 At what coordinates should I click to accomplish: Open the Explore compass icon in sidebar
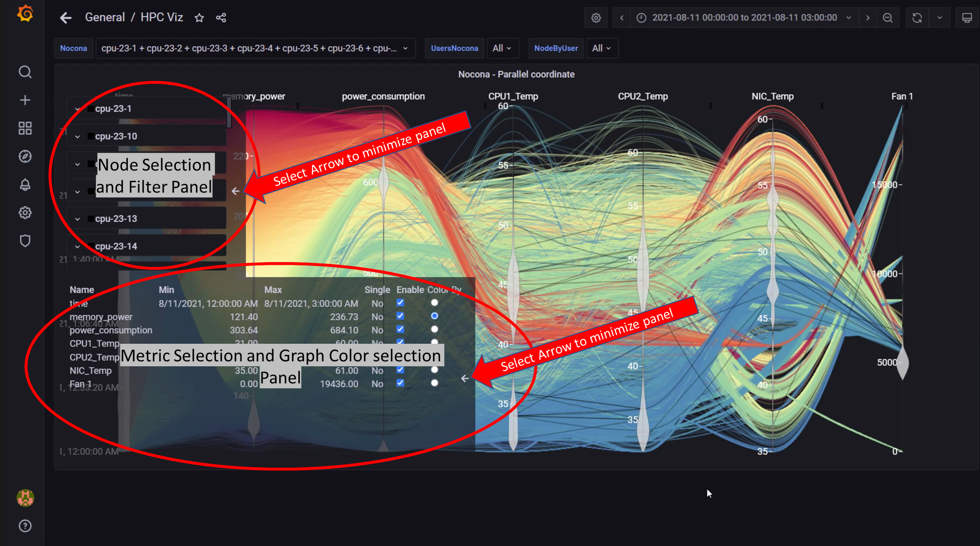point(25,156)
